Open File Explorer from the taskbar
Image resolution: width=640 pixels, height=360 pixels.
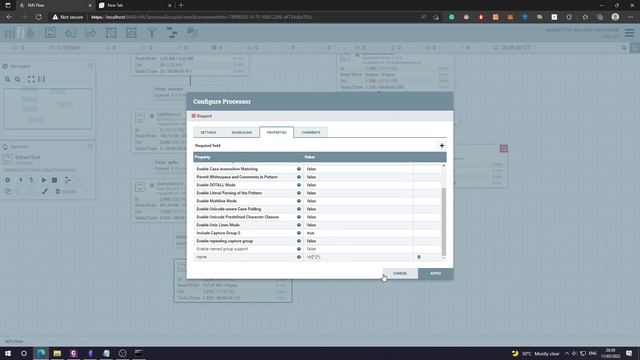pyautogui.click(x=57, y=353)
